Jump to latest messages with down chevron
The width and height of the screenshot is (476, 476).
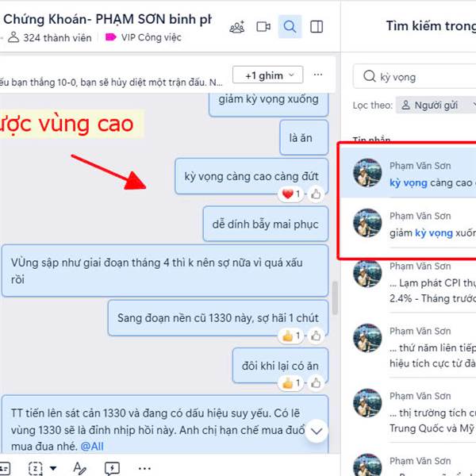tap(317, 431)
